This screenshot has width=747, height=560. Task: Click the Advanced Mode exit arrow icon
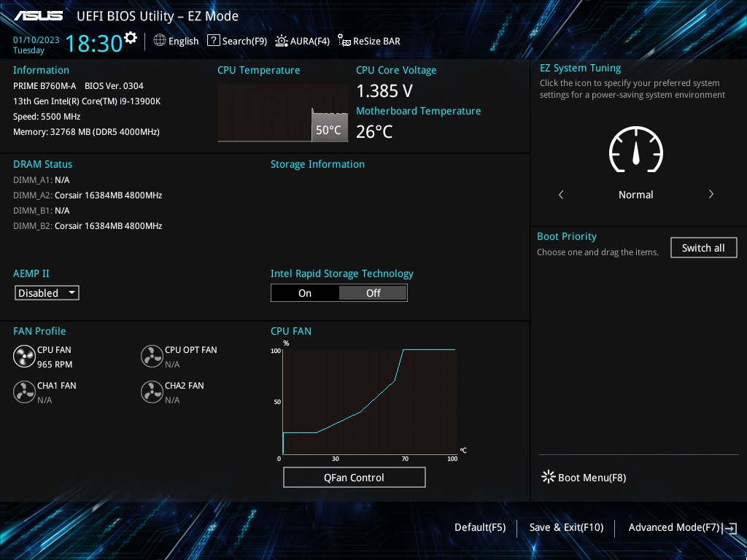coord(730,528)
